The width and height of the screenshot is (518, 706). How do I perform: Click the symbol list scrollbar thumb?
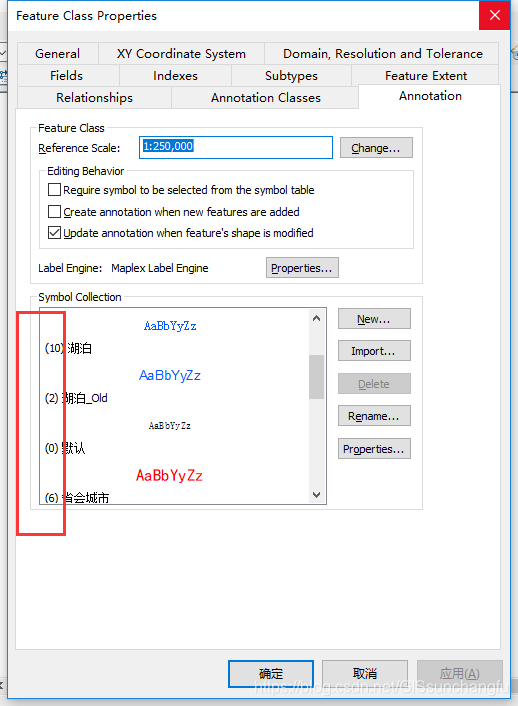(316, 377)
